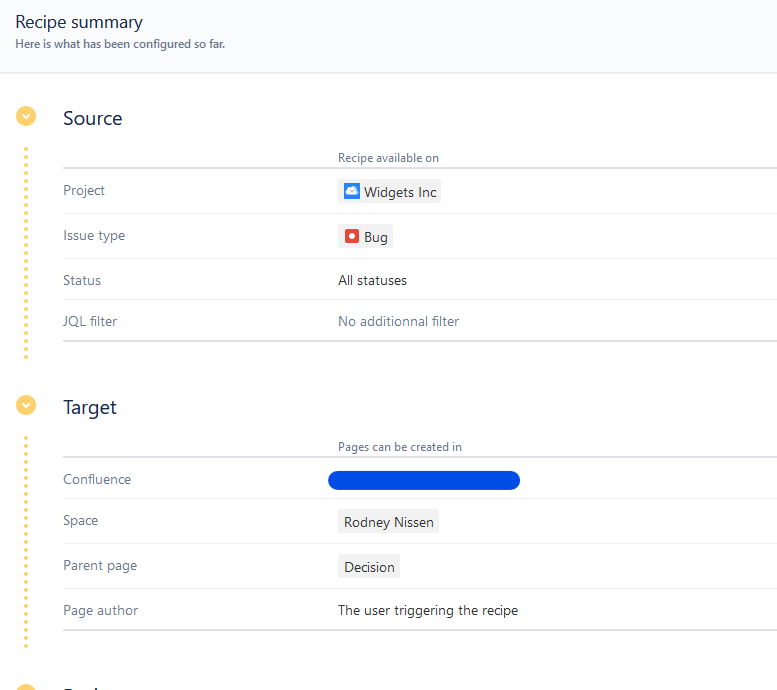
Task: Collapse the Source section chevron
Action: coord(26,116)
